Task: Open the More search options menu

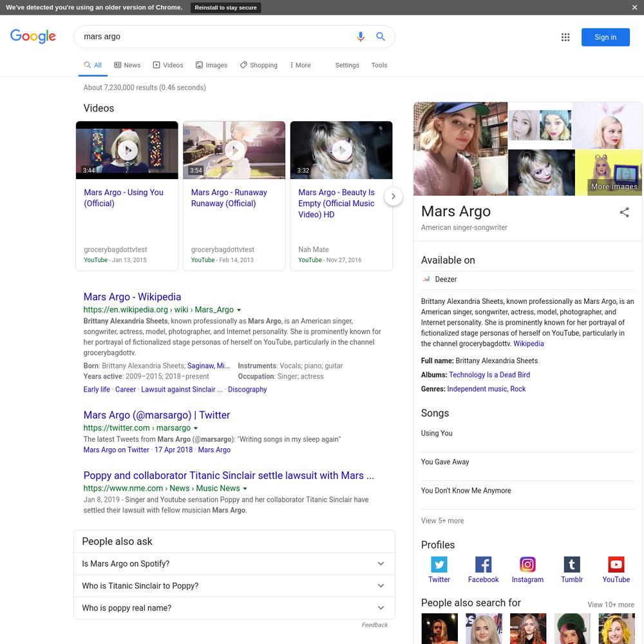Action: pos(300,65)
